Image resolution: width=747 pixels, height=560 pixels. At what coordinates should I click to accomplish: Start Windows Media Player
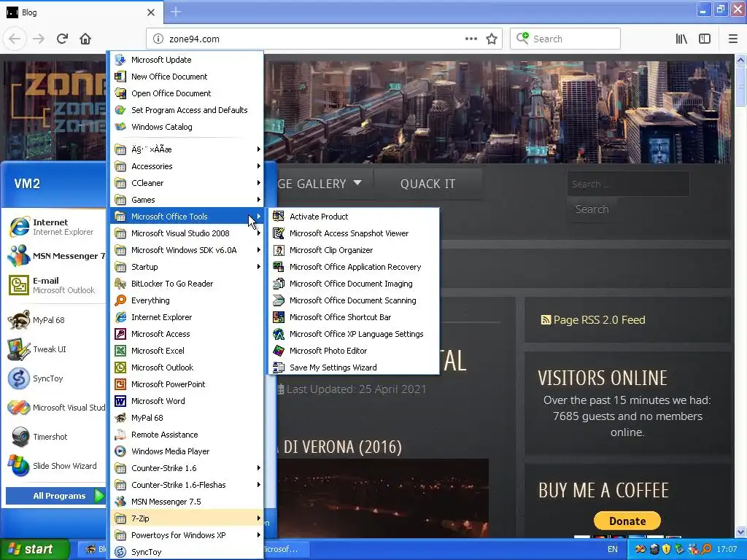point(187,451)
